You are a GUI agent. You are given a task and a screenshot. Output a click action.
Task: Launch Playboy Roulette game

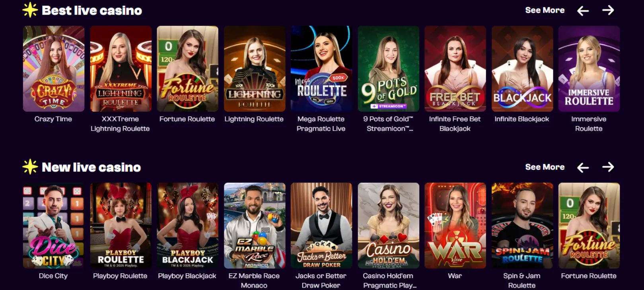121,226
